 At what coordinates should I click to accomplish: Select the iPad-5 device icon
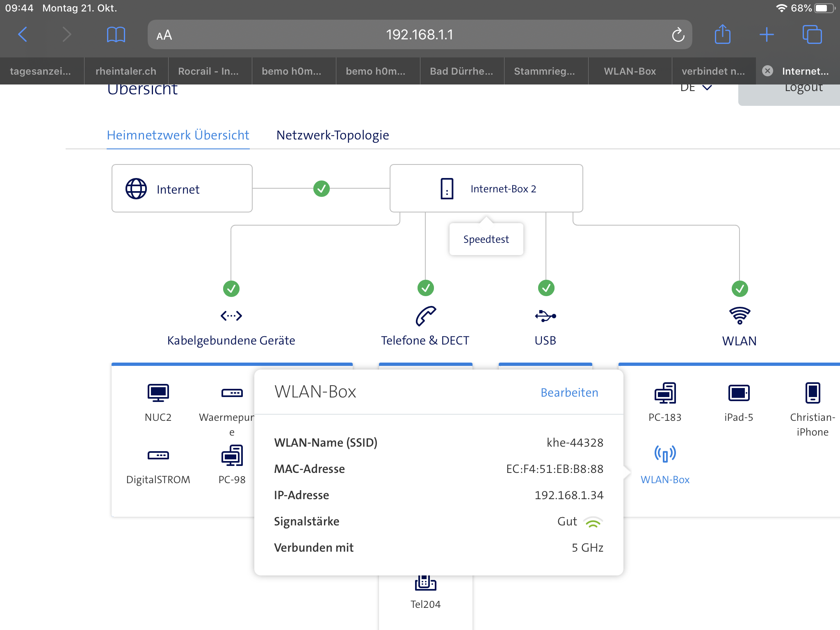coord(738,393)
